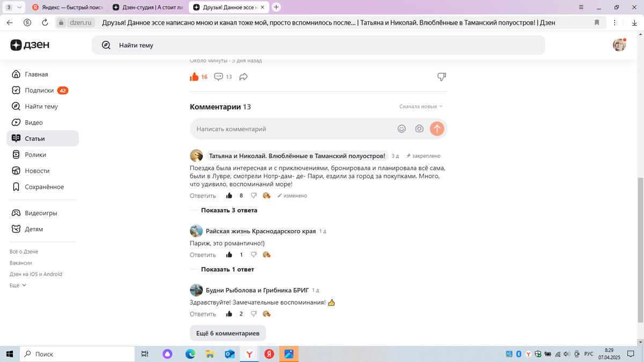Go back using the browser back arrow
The width and height of the screenshot is (644, 362).
[x=10, y=23]
